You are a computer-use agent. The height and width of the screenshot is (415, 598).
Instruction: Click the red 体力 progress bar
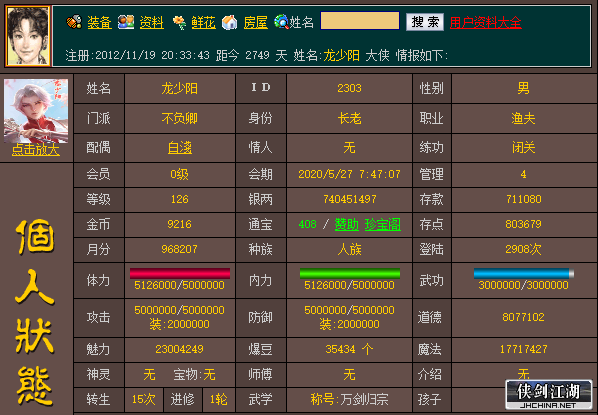[180, 273]
